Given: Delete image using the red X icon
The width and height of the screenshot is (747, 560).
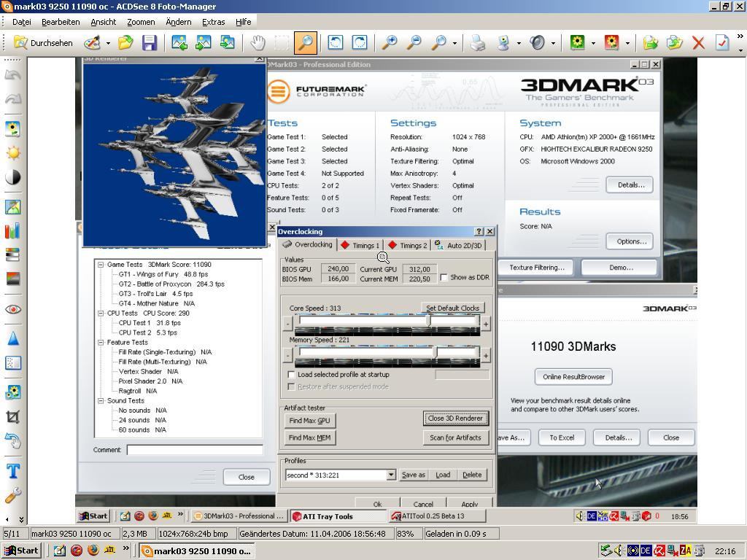Looking at the screenshot, I should (x=698, y=43).
